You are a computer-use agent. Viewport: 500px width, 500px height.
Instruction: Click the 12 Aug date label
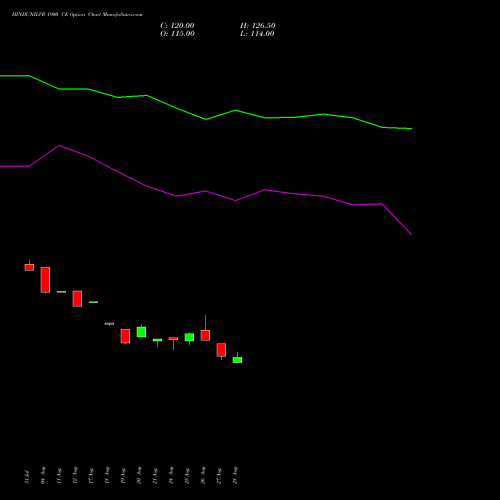75,475
